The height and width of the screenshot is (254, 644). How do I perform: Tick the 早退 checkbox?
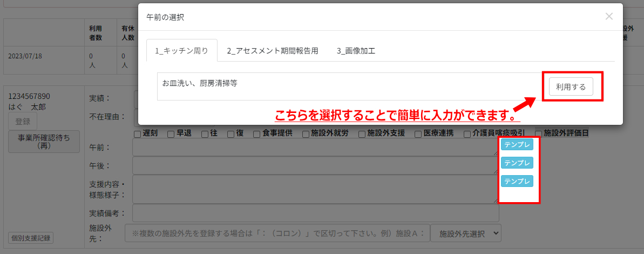click(x=171, y=133)
